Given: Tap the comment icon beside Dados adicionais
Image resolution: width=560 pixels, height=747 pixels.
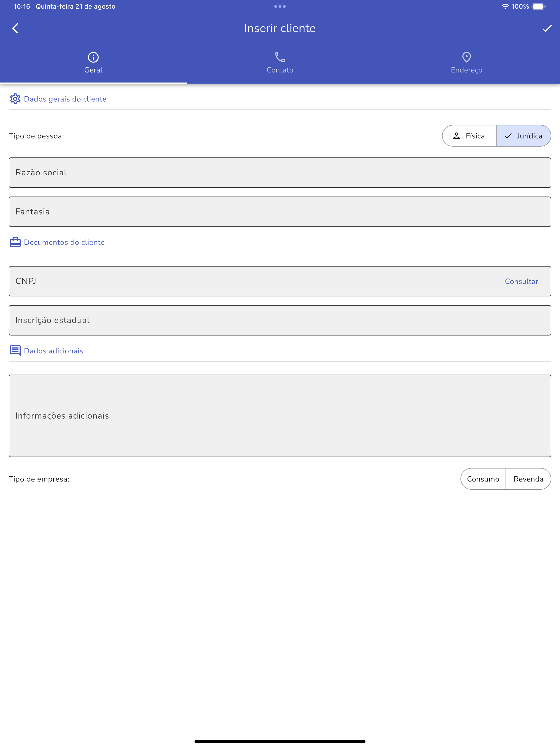Looking at the screenshot, I should 15,350.
